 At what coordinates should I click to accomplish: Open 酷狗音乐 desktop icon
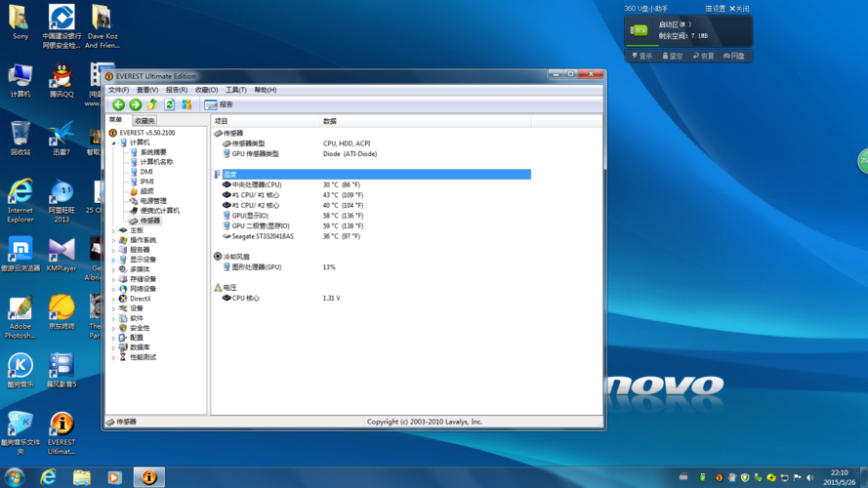click(21, 371)
